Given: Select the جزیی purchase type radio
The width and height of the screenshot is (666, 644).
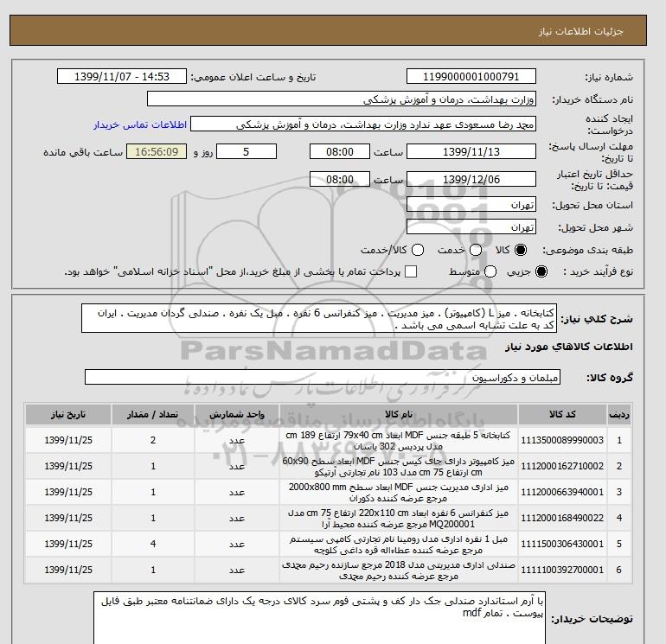Looking at the screenshot, I should tap(541, 271).
